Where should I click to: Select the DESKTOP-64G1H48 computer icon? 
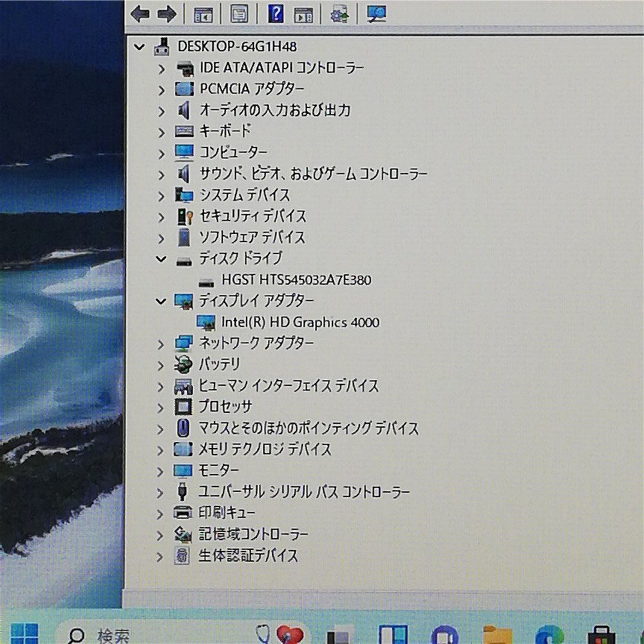tap(162, 47)
